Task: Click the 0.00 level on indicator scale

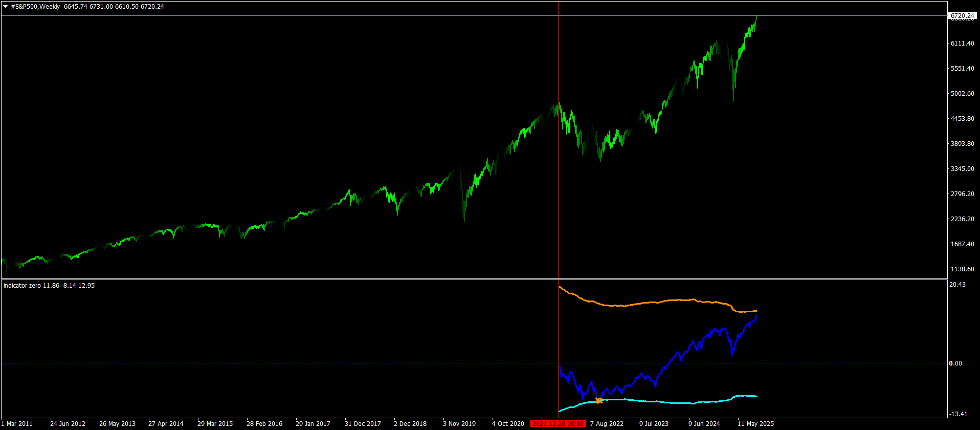Action: (955, 363)
